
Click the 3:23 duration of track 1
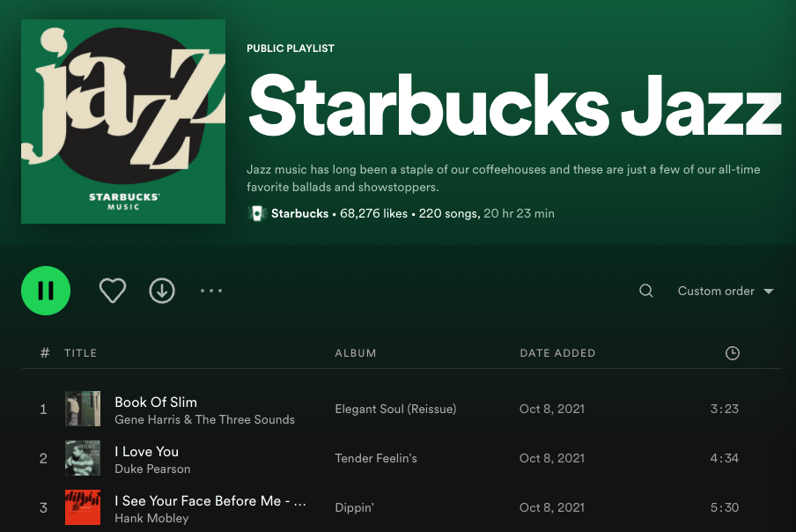point(725,409)
